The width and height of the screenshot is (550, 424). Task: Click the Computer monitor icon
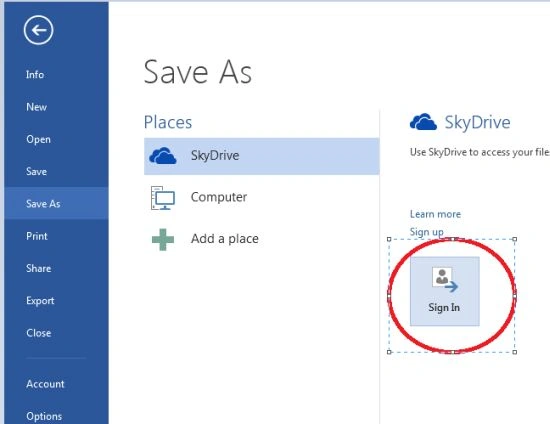(x=163, y=198)
